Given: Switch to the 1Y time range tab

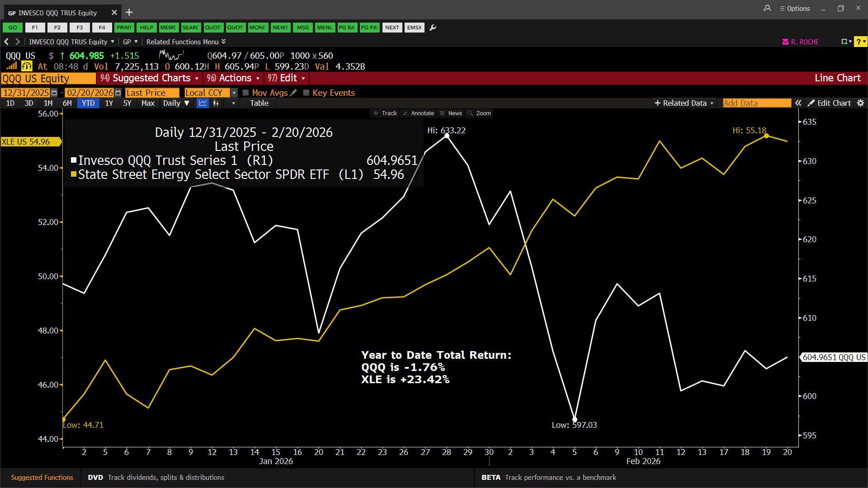Looking at the screenshot, I should (x=109, y=103).
